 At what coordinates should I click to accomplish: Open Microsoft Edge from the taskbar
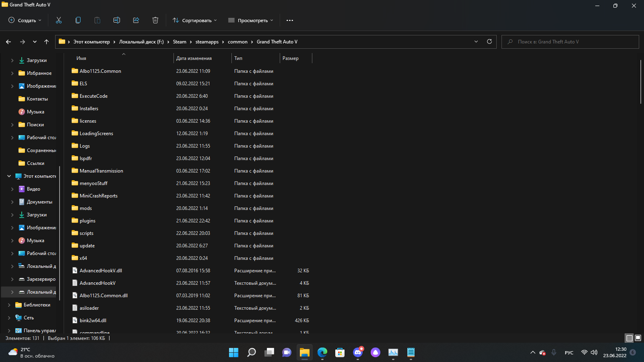322,353
